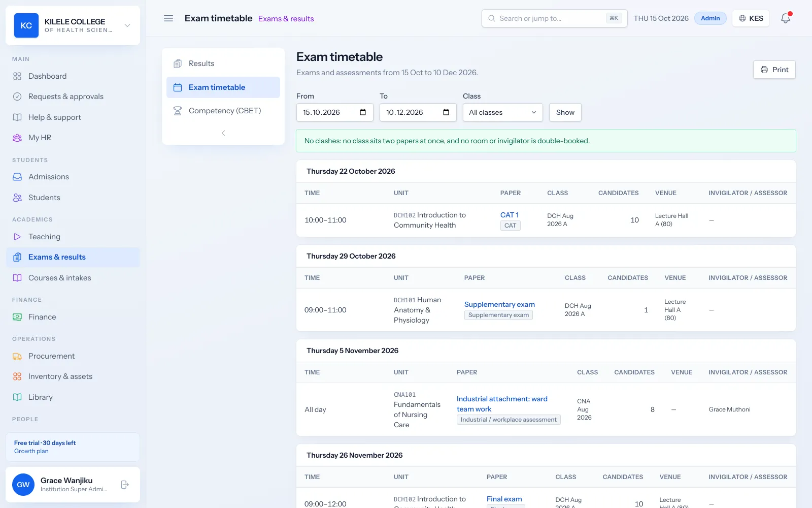Click the Teaching play icon
812x508 pixels.
(x=17, y=237)
